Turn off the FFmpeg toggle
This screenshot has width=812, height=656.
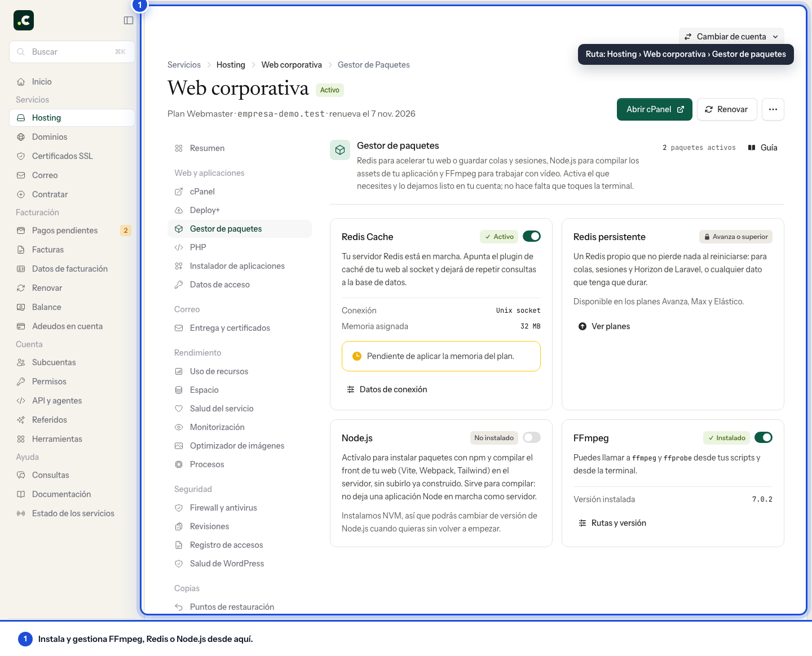point(764,437)
